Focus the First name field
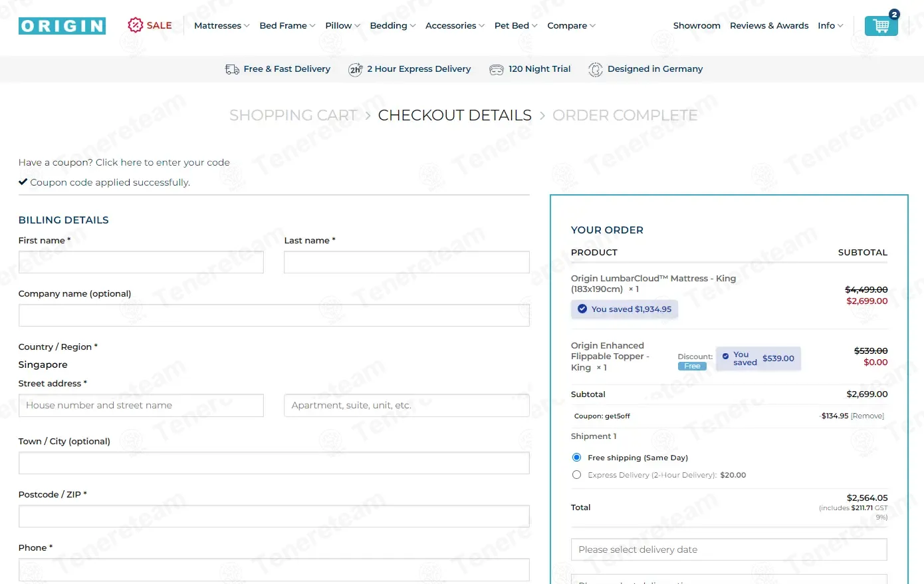This screenshot has width=924, height=584. tap(141, 262)
